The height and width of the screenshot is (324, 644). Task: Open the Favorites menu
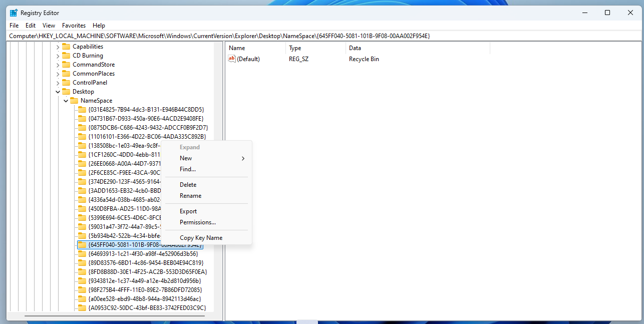point(74,26)
